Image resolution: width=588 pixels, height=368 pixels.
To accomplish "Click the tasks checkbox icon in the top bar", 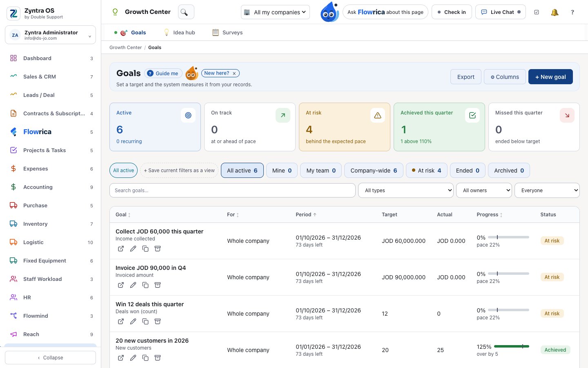I will [x=537, y=12].
